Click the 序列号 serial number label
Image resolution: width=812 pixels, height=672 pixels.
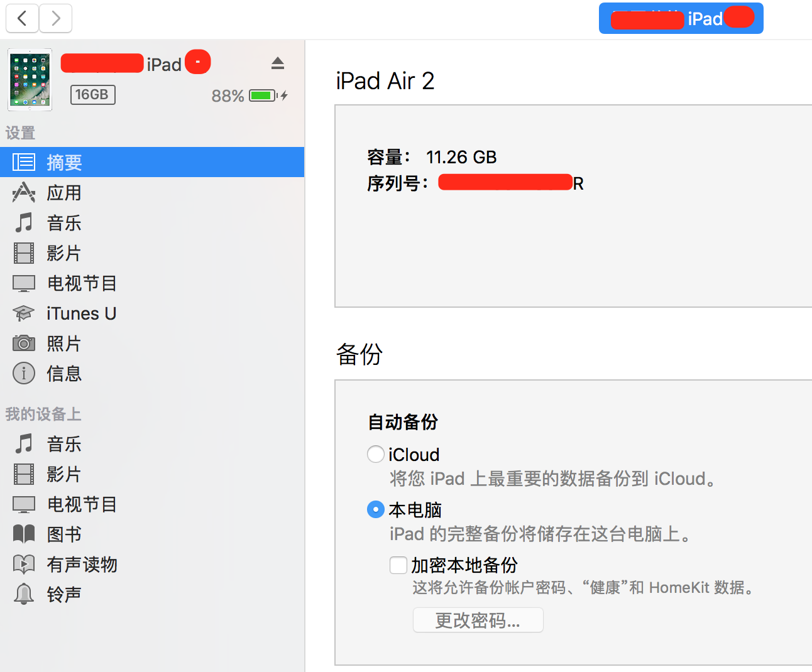[x=397, y=183]
